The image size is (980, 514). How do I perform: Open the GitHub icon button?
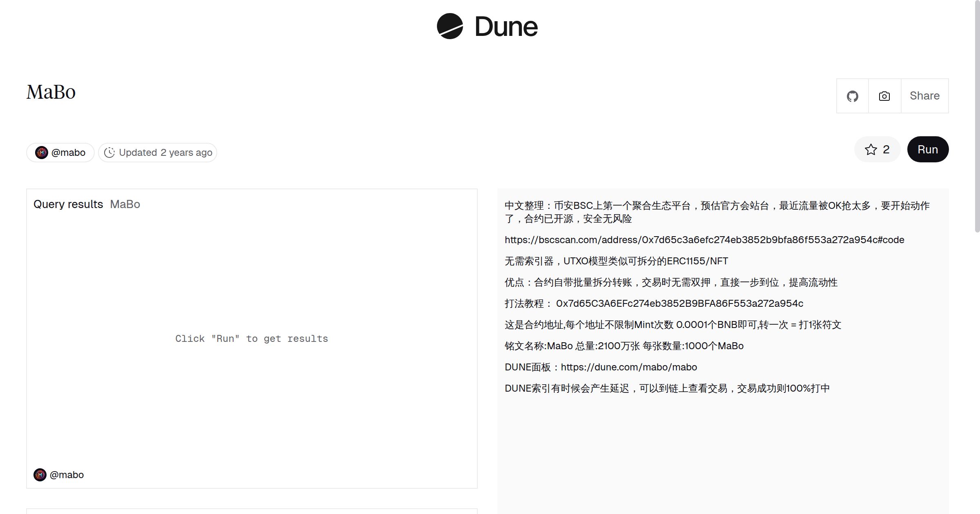tap(852, 96)
